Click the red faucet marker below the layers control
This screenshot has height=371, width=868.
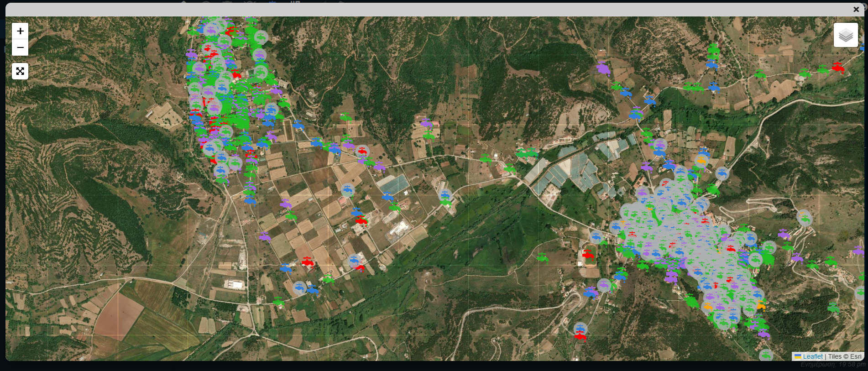point(838,67)
